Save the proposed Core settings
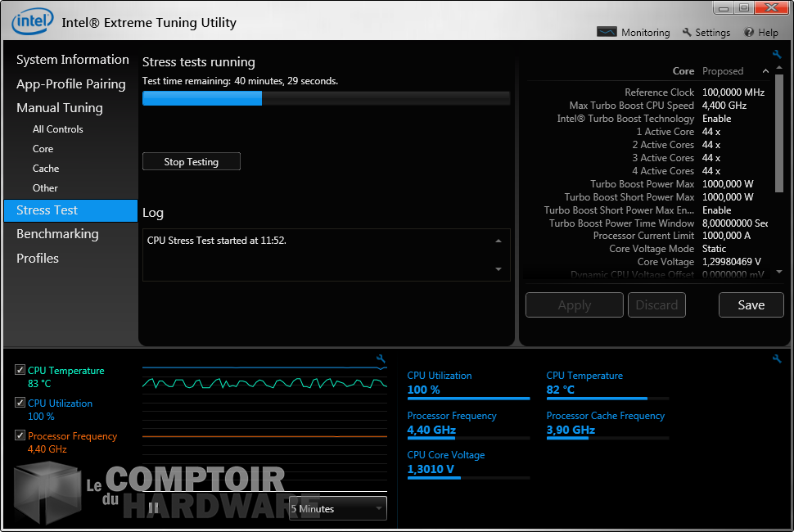Image resolution: width=794 pixels, height=532 pixels. click(x=751, y=304)
